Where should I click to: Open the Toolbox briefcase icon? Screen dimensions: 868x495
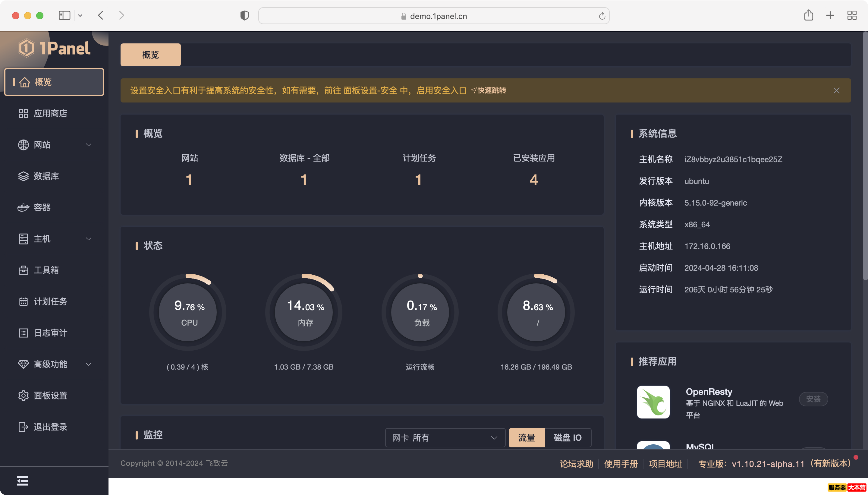click(23, 270)
